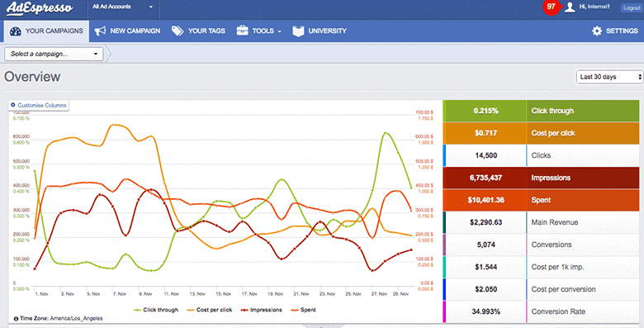Image resolution: width=644 pixels, height=328 pixels.
Task: Go to the Your Tags tab
Action: (198, 31)
